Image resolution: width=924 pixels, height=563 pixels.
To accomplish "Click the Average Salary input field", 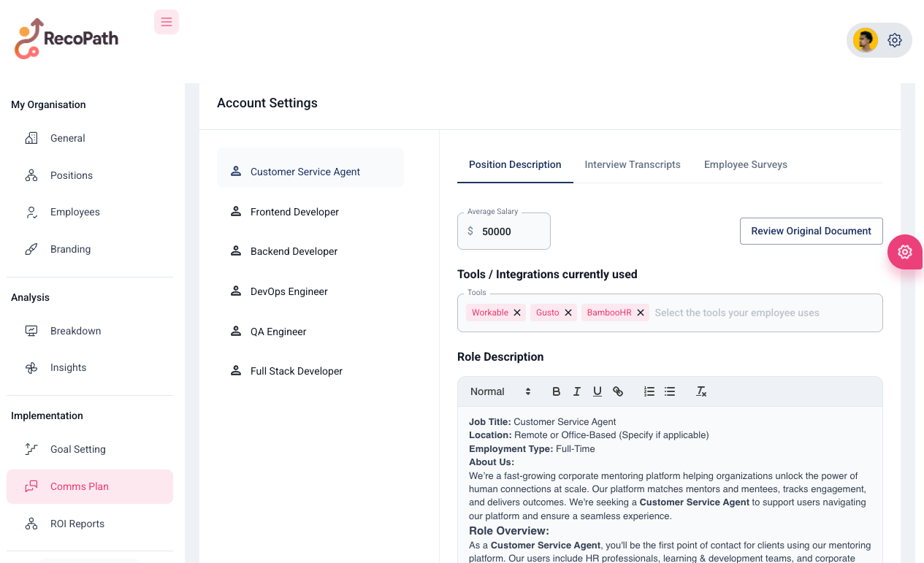I will (511, 231).
